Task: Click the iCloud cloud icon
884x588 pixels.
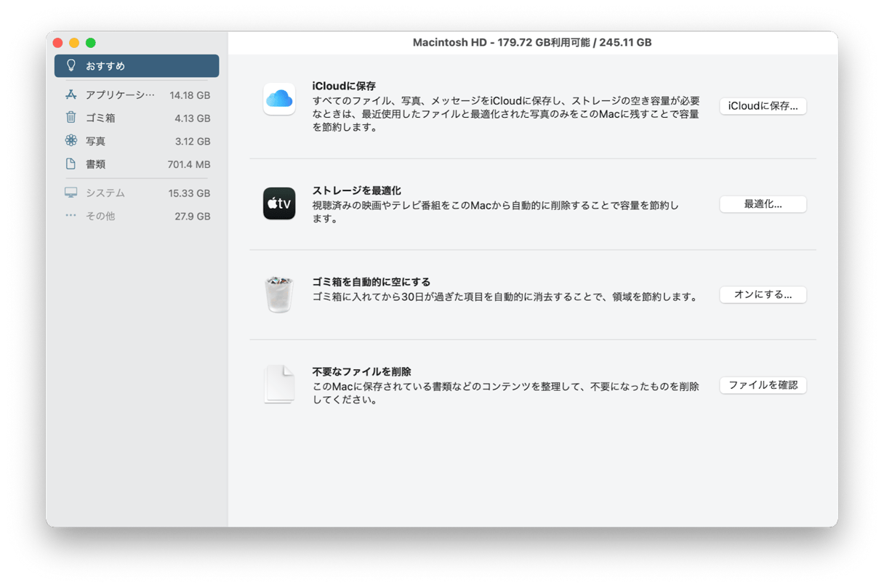Action: pyautogui.click(x=279, y=99)
